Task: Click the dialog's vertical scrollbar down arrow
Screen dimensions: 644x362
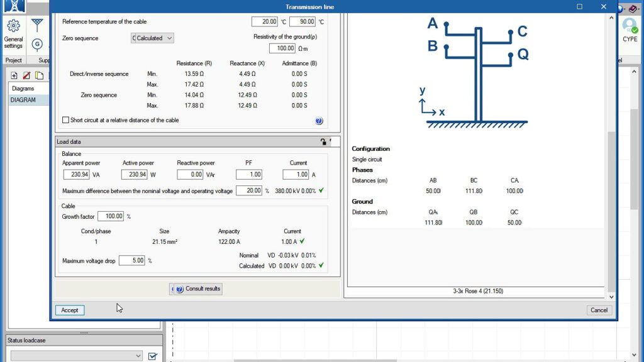Action: click(x=612, y=297)
